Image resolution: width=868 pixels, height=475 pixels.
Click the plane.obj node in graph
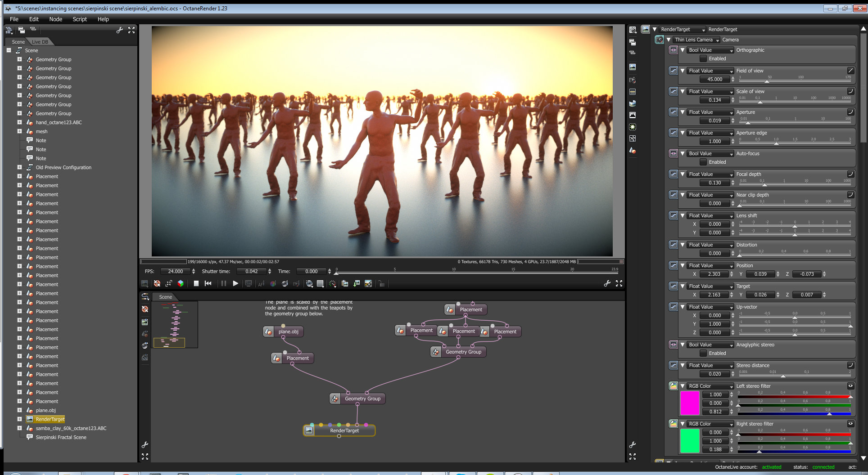click(x=288, y=332)
